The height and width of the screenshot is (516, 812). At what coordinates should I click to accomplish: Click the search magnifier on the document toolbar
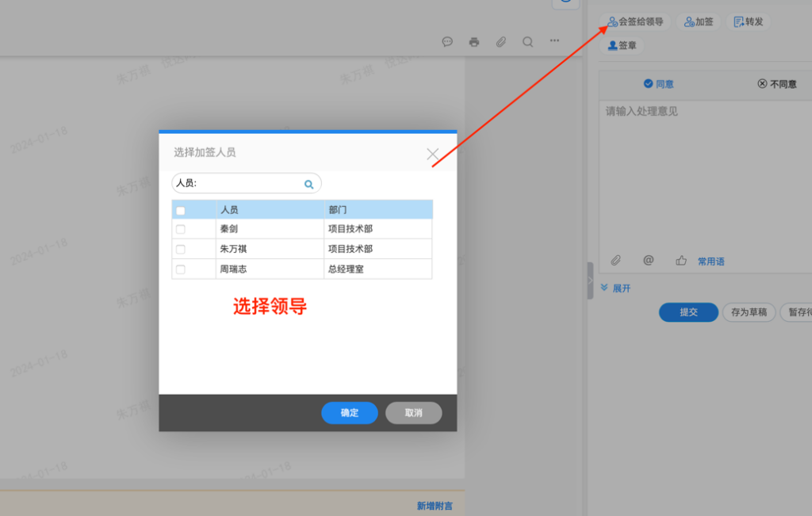(527, 42)
